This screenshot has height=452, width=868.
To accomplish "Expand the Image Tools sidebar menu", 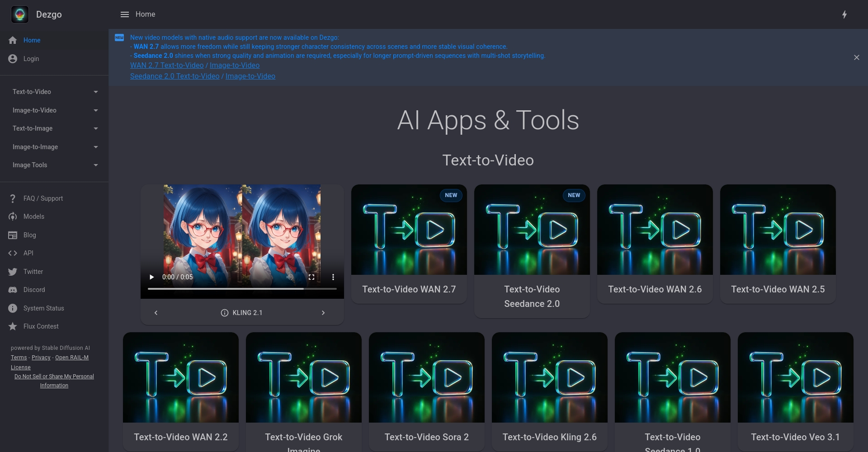I will tap(54, 165).
